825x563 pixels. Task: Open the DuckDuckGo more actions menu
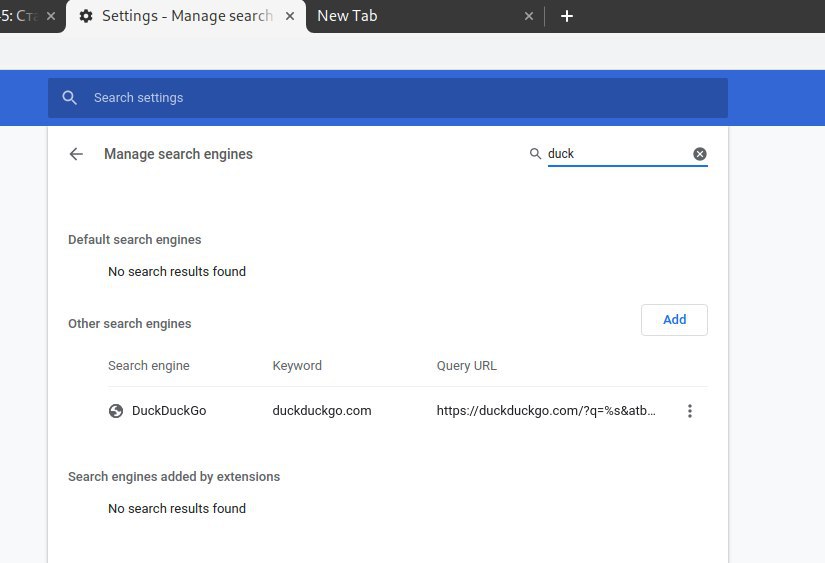coord(690,411)
